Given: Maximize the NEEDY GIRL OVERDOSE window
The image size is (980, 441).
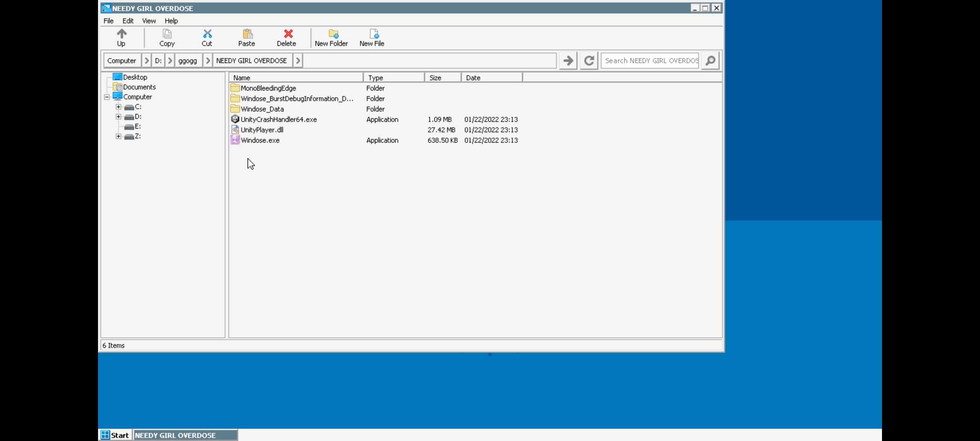Looking at the screenshot, I should pos(706,8).
